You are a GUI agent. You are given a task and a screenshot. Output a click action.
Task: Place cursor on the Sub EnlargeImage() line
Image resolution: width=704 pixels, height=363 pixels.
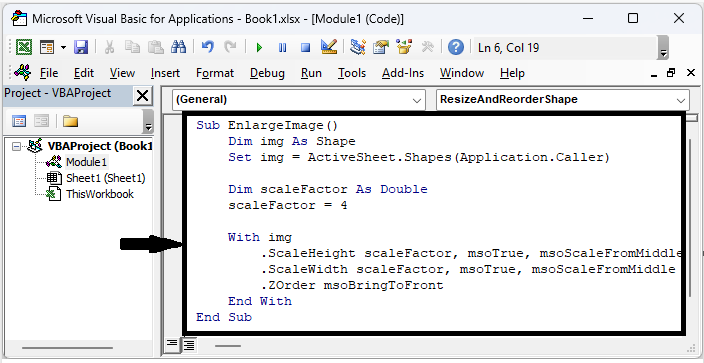(x=267, y=125)
